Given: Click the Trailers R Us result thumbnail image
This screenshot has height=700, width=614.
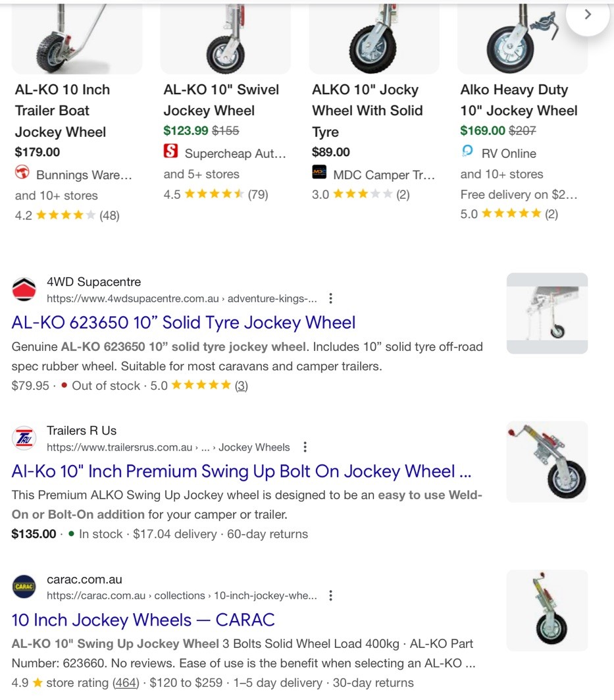Looking at the screenshot, I should click(547, 462).
